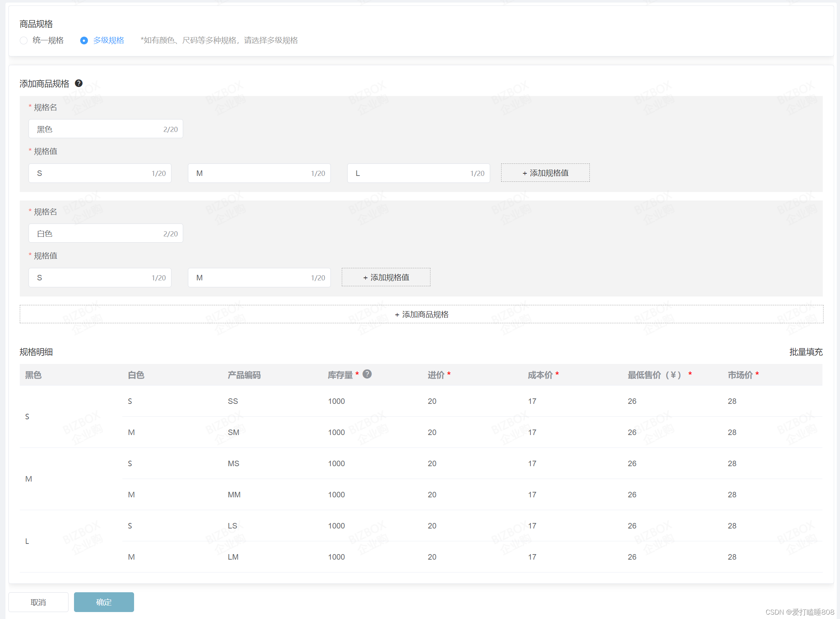Viewport: 840px width, 619px height.
Task: Click the 产品编码 column header
Action: tap(244, 375)
